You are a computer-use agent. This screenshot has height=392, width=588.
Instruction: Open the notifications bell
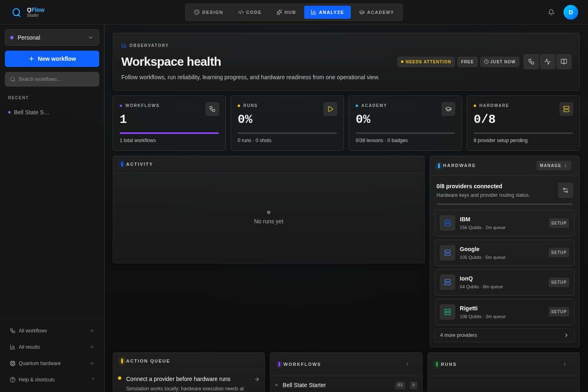coord(551,12)
